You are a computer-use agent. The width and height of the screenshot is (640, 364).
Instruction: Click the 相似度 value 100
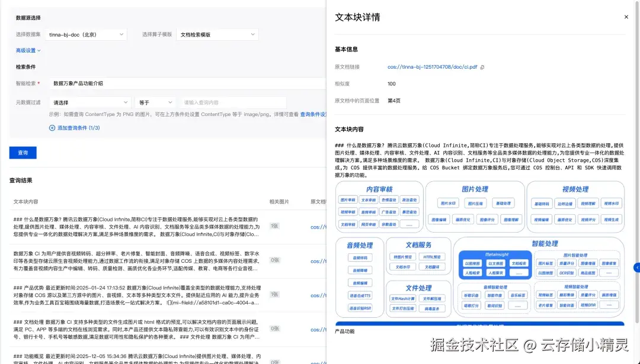tap(392, 84)
